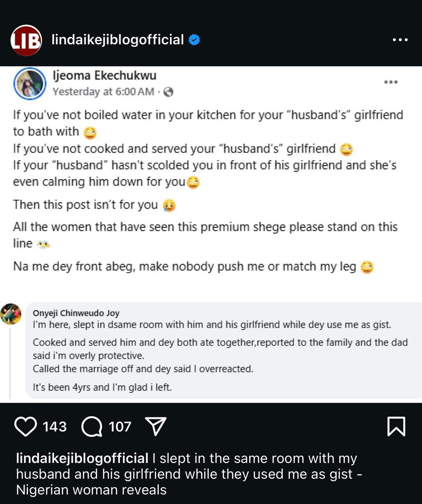The height and width of the screenshot is (504, 422).
Task: Open the LIB profile picture
Action: pyautogui.click(x=26, y=40)
